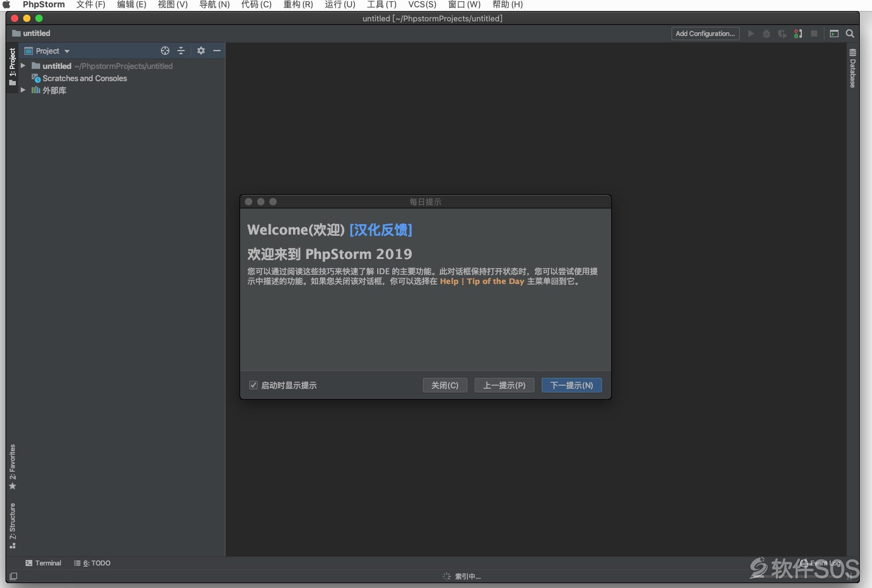This screenshot has width=872, height=588.
Task: Open Project panel settings gear
Action: click(201, 51)
